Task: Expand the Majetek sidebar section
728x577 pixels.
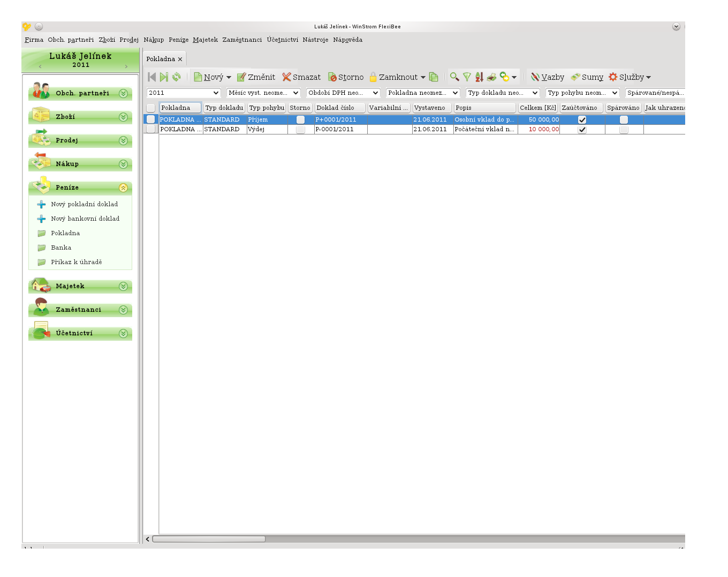Action: (x=123, y=286)
